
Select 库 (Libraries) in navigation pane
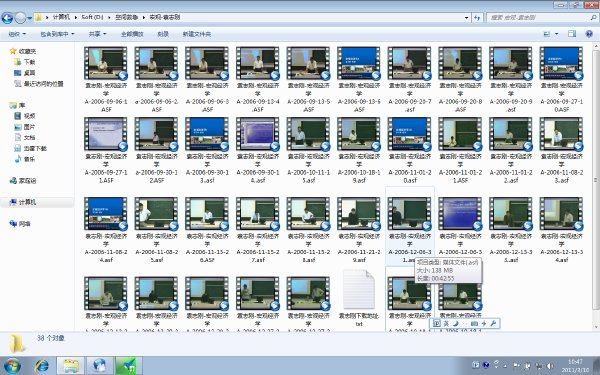point(18,105)
